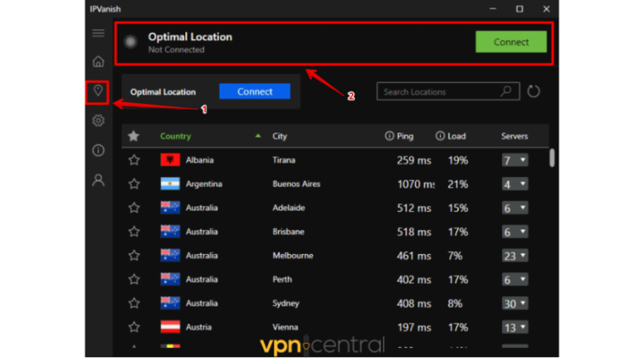Viewport: 644px width, 358px height.
Task: Open the Adelaide servers dropdown
Action: (x=515, y=208)
